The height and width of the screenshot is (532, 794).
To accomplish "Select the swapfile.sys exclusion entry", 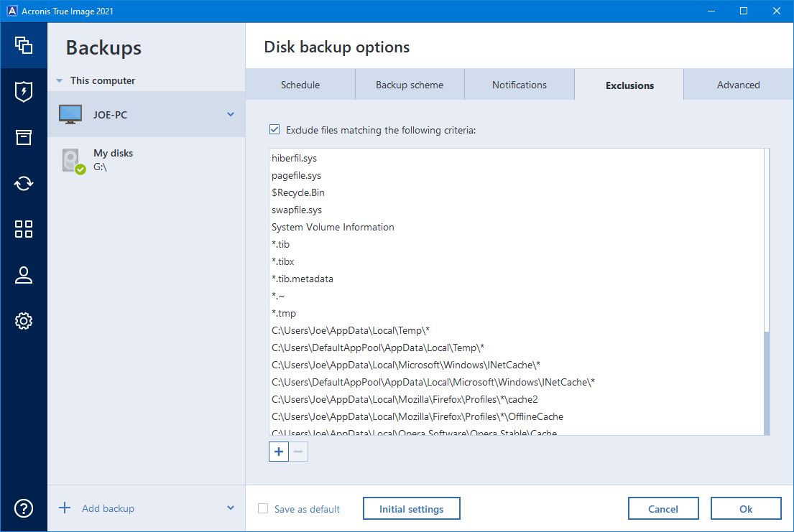I will pyautogui.click(x=517, y=210).
